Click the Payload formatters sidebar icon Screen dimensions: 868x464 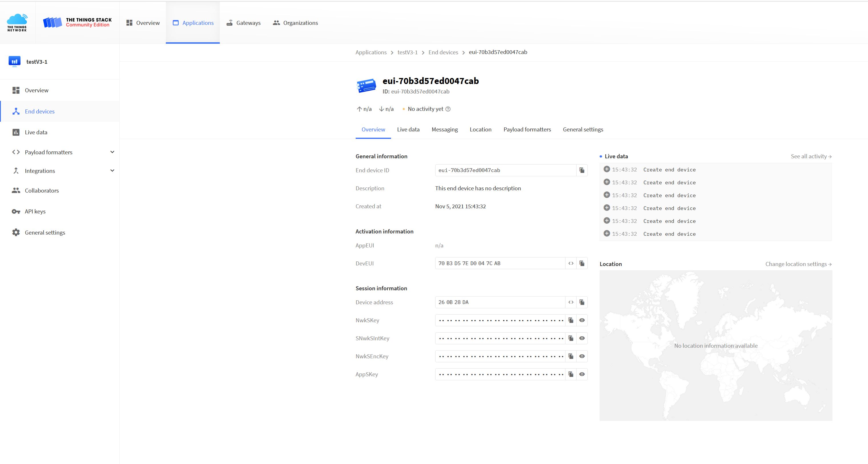[15, 152]
